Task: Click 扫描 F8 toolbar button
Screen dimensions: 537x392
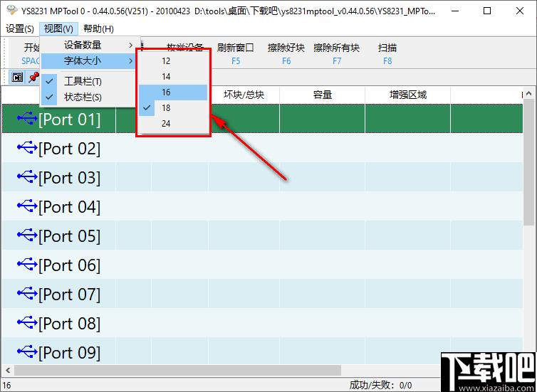Action: (387, 54)
